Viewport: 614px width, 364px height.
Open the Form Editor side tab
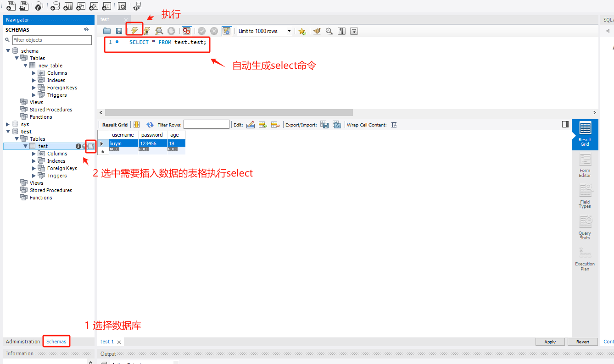click(x=585, y=165)
